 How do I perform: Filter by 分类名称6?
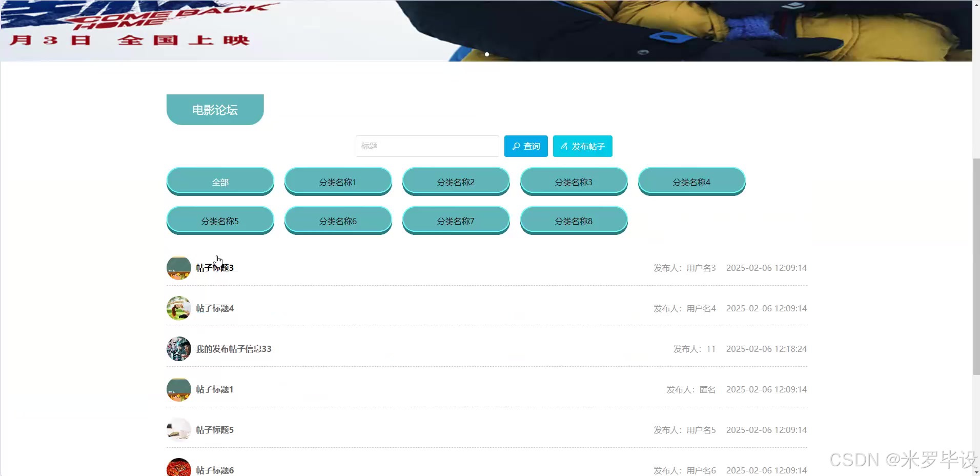point(338,221)
